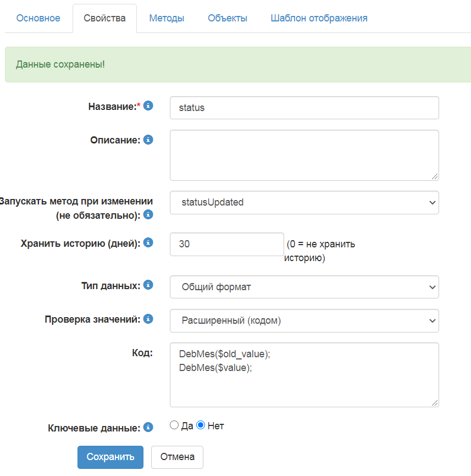Go to the Шаблон отображения tab

click(x=319, y=18)
